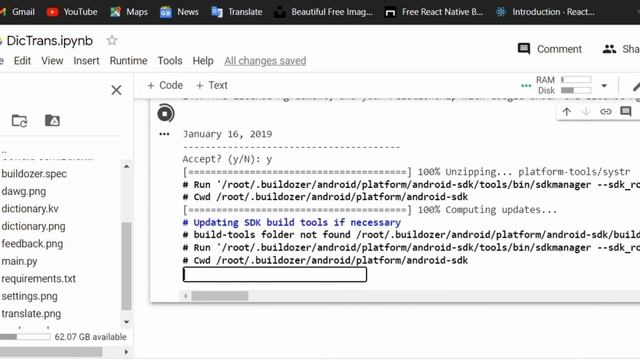640x360 pixels.
Task: Open the Edit menu
Action: 22,61
